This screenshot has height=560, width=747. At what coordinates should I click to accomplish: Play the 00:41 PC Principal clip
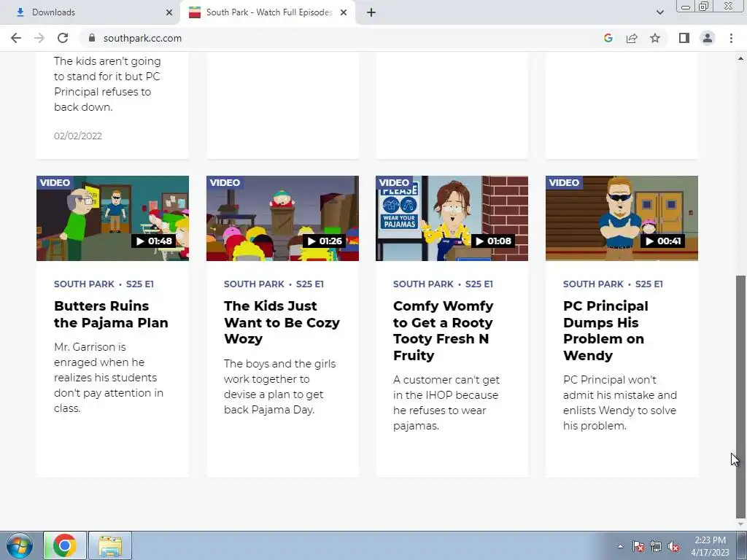(662, 241)
